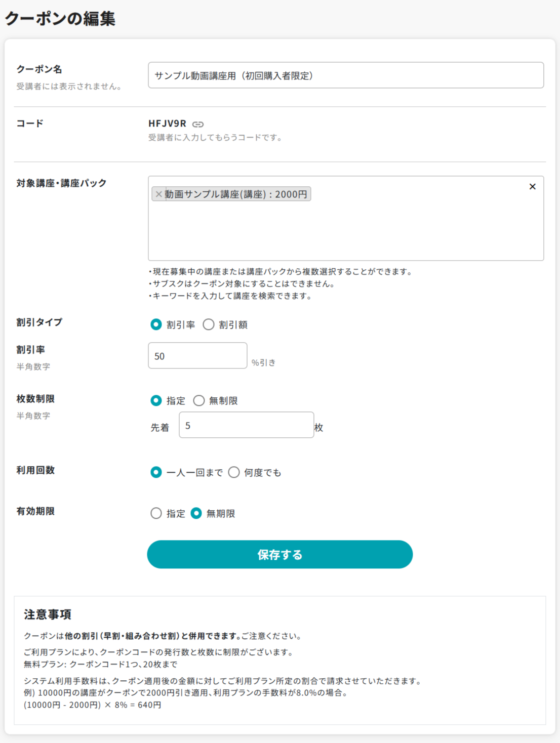Click the クーポン名 field label
This screenshot has width=560, height=743.
pos(39,69)
